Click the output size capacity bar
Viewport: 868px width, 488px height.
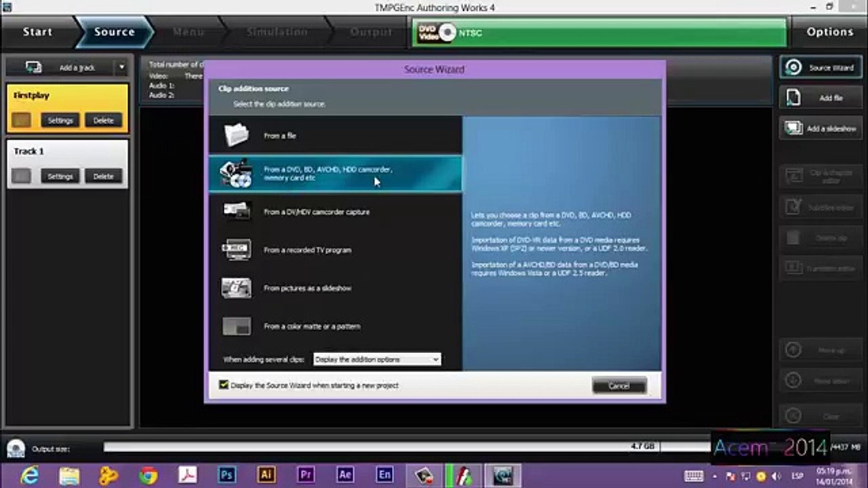click(x=407, y=447)
